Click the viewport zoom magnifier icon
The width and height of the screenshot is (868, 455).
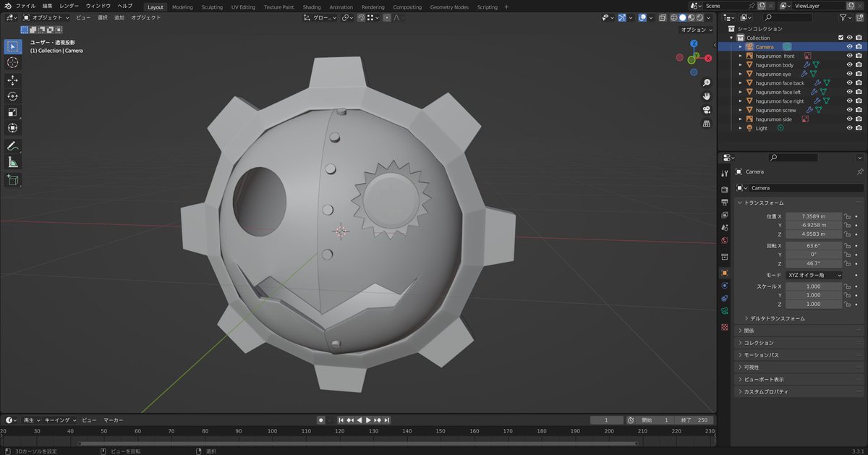pyautogui.click(x=706, y=82)
